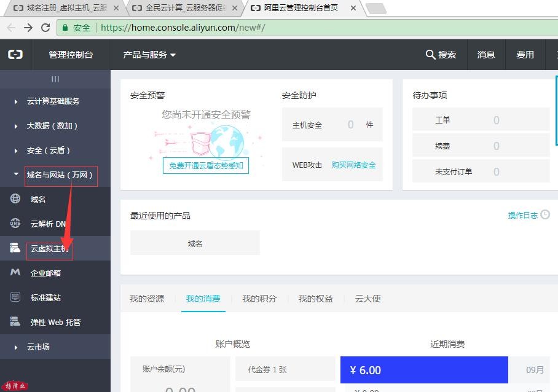Click the 搜索 label in header
Viewport: 558px width, 392px height.
coord(447,55)
